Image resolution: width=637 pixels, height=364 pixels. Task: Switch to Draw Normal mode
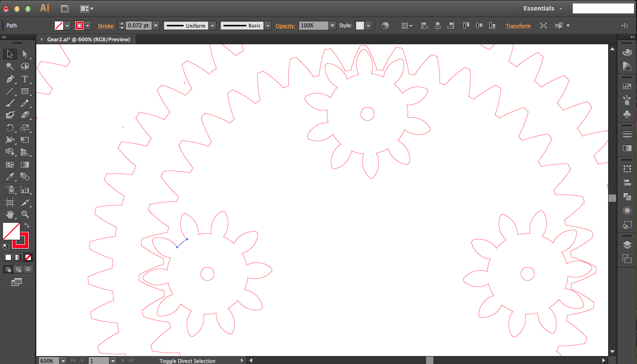[8, 269]
